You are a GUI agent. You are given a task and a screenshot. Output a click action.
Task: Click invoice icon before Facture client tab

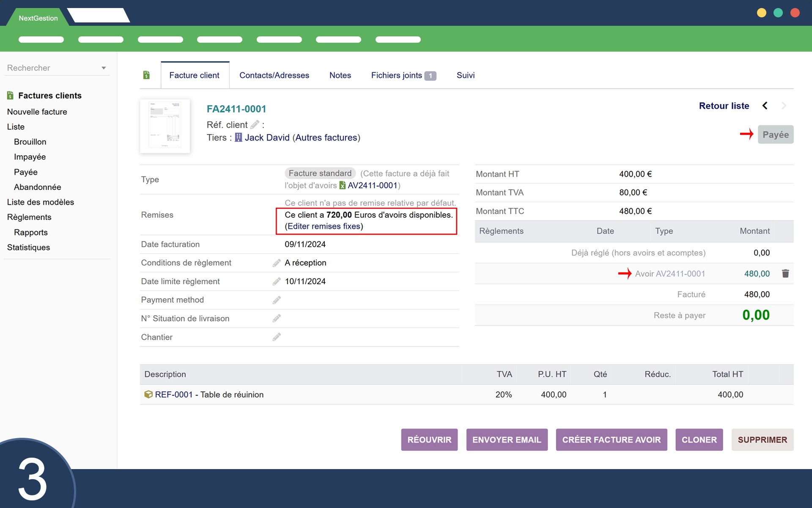[146, 75]
